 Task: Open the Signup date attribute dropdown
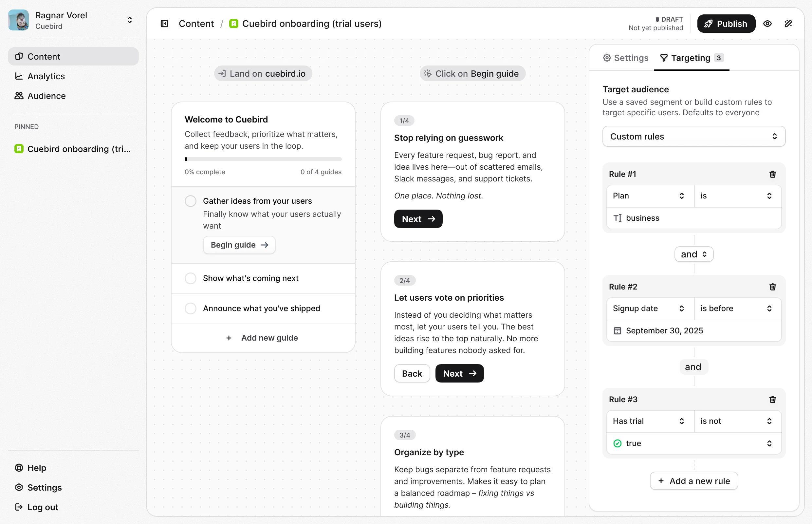coord(650,309)
